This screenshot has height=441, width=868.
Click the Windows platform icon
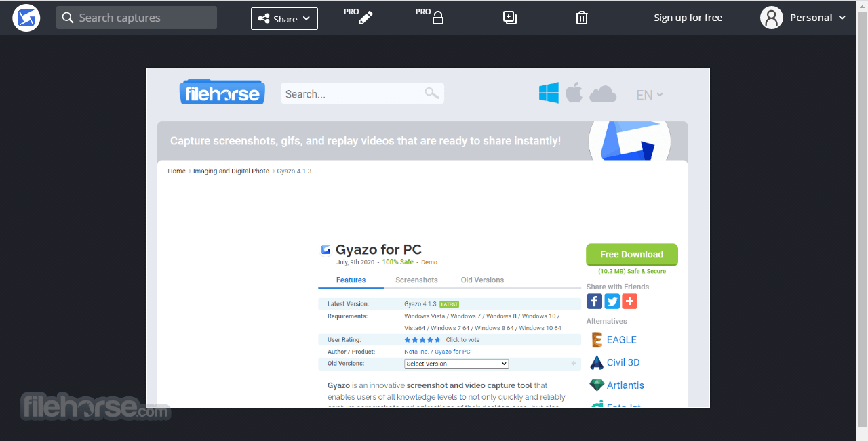point(549,93)
